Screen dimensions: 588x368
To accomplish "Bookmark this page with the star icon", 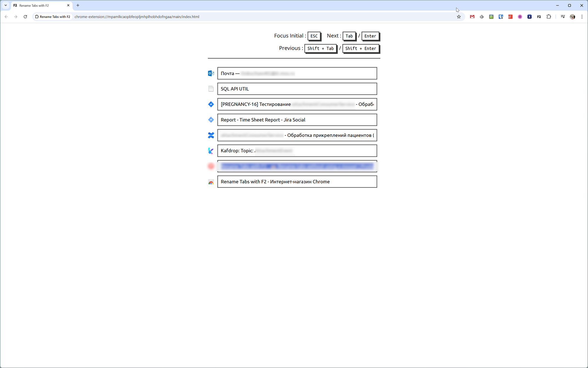I will pos(459,17).
